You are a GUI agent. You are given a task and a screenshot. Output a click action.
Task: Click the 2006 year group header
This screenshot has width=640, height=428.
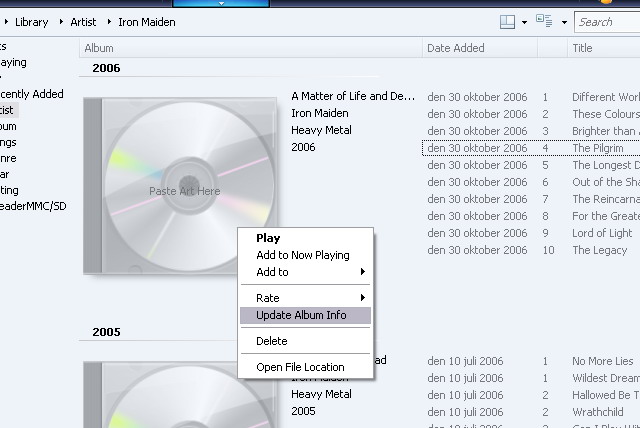106,68
